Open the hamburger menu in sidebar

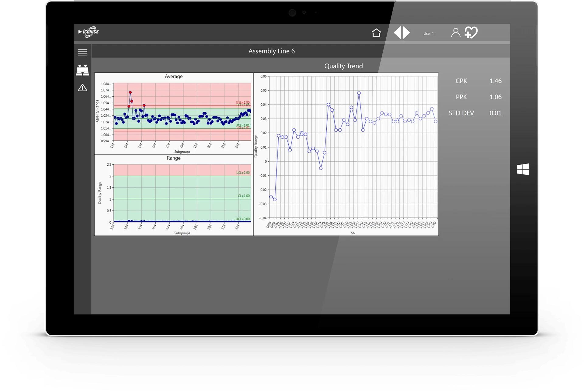pos(82,53)
